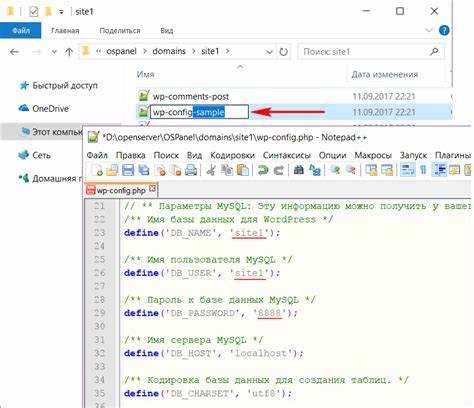Click the Поиск: site1 search field
The image size is (474, 408).
(x=365, y=52)
